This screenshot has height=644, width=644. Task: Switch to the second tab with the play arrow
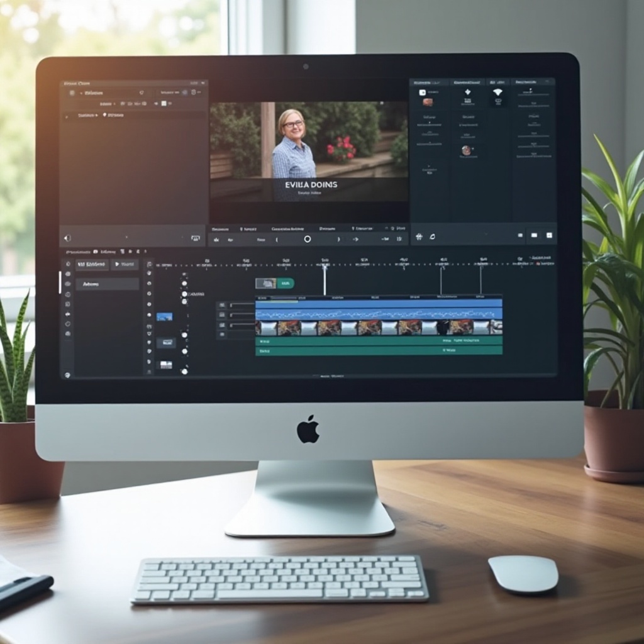[125, 265]
